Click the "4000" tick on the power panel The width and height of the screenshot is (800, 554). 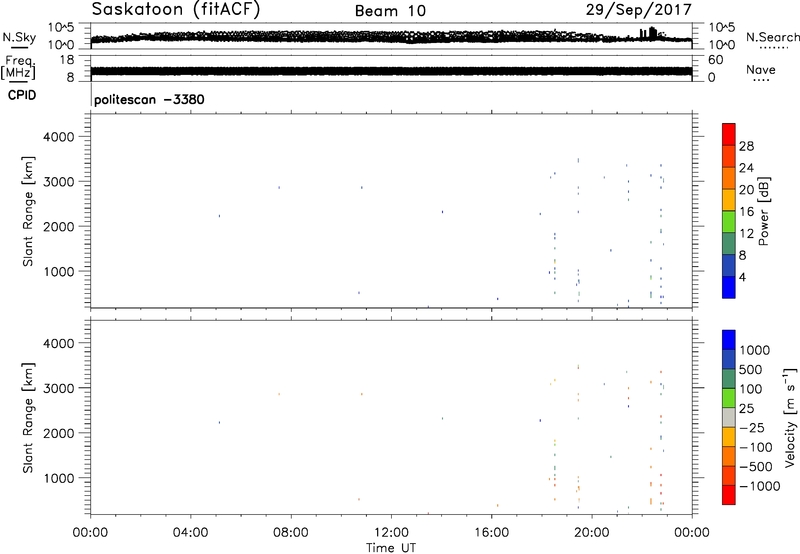point(59,137)
